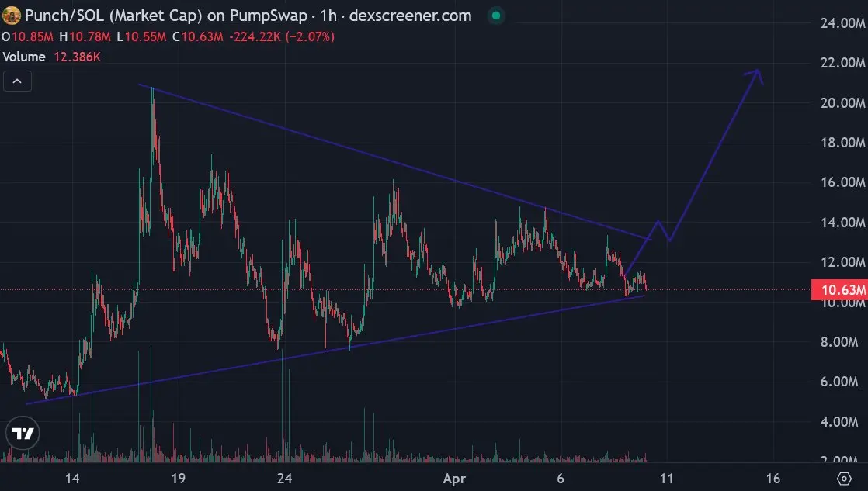Click the green market status dot
Screen dimensions: 868x491
[496, 16]
